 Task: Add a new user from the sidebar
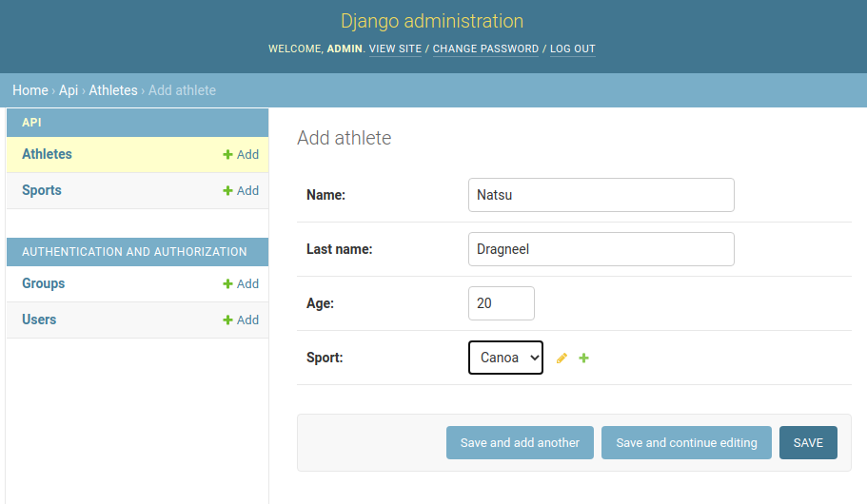pos(241,320)
